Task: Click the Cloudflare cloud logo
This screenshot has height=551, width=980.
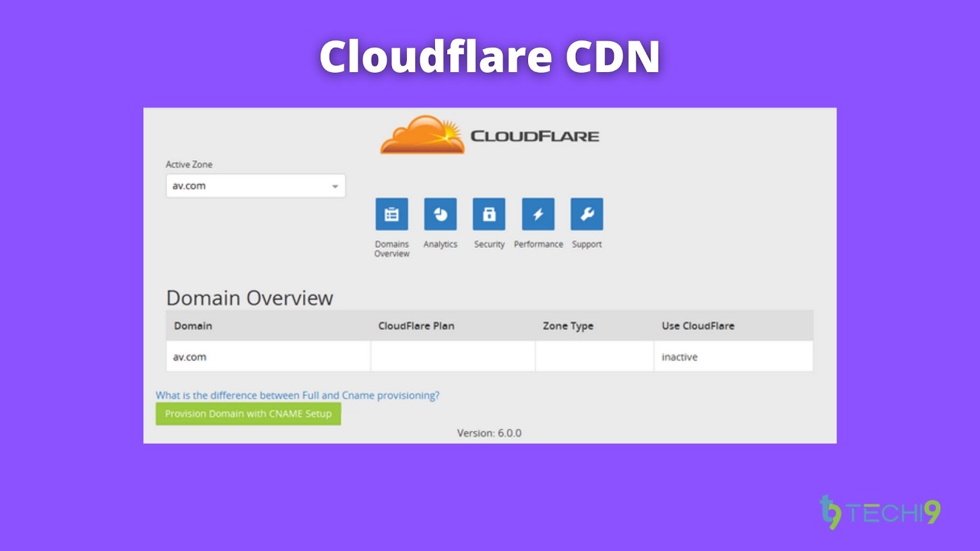Action: [x=423, y=135]
